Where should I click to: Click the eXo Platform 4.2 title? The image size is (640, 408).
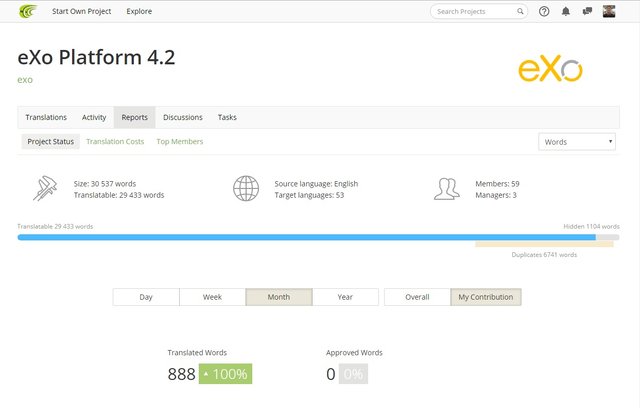[96, 57]
